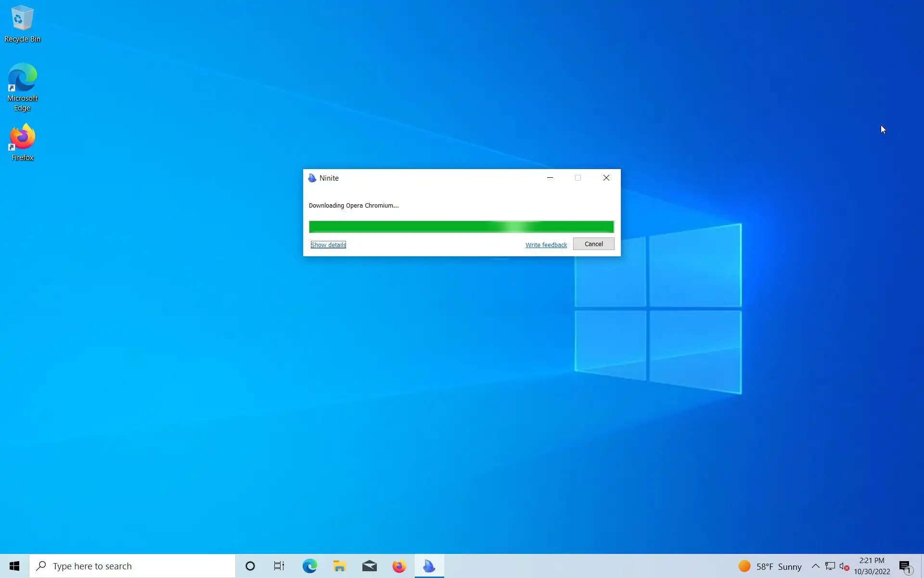Viewport: 924px width, 578px height.
Task: Click the Write feedback link
Action: (x=546, y=245)
